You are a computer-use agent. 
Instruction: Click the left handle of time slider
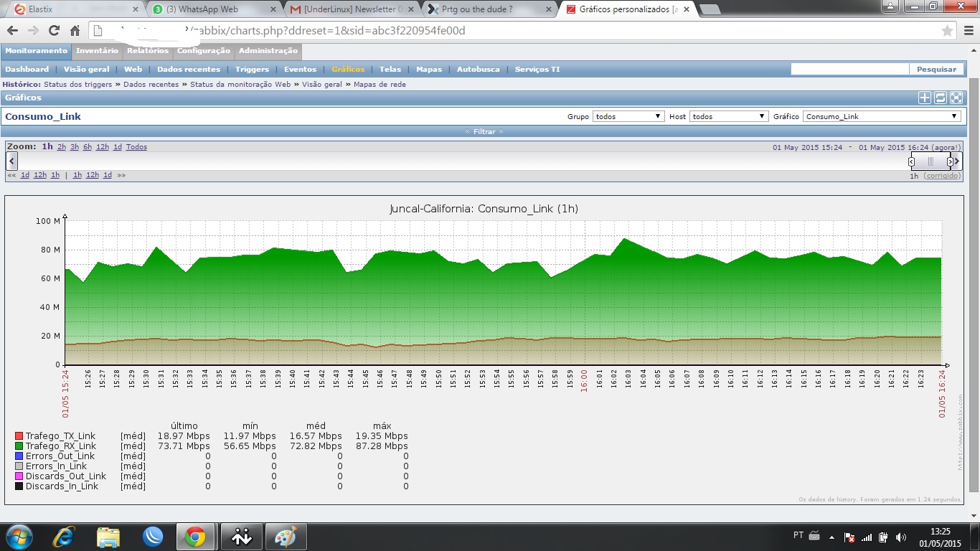911,162
